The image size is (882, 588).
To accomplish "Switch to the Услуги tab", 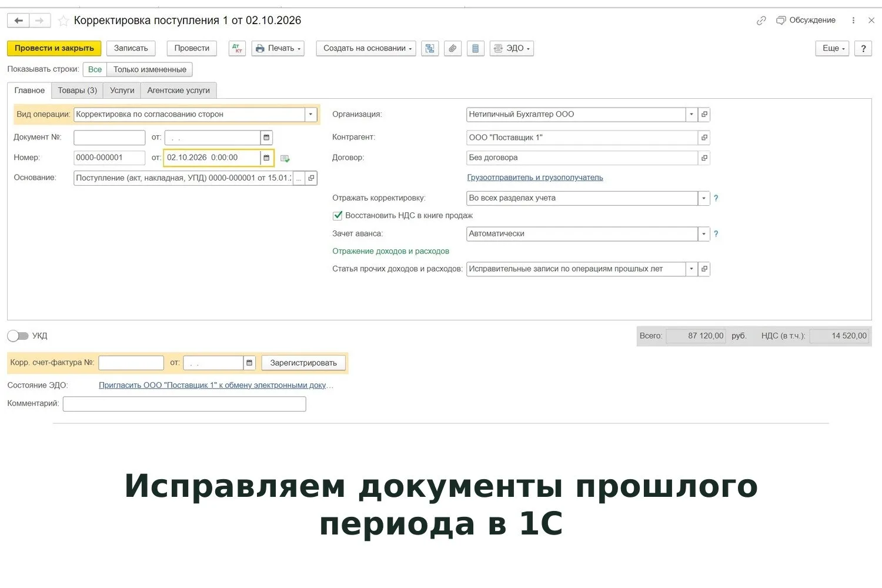I will pos(122,91).
